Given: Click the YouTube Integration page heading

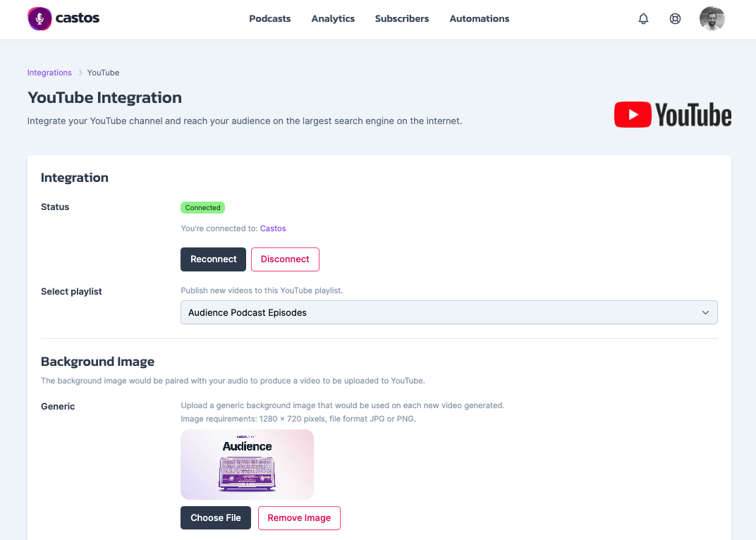Looking at the screenshot, I should pyautogui.click(x=104, y=97).
